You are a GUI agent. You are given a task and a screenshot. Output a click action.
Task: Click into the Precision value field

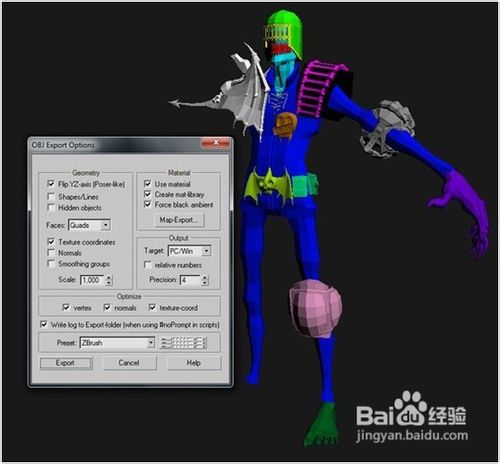click(190, 280)
